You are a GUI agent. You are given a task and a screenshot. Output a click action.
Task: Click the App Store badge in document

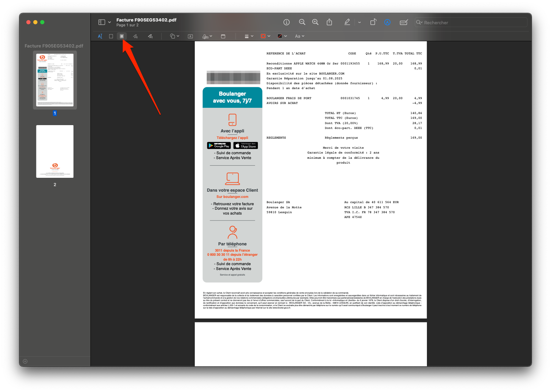coord(246,146)
